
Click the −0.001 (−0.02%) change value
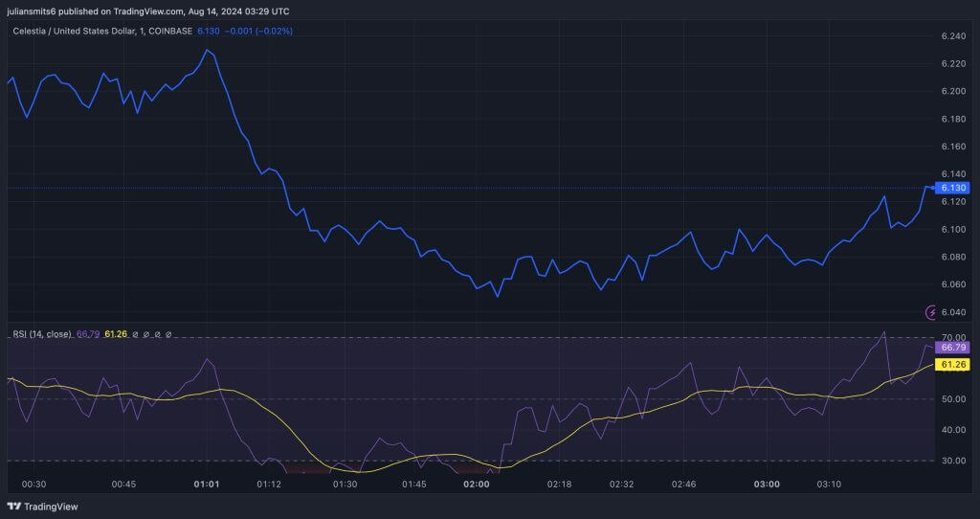coord(258,31)
